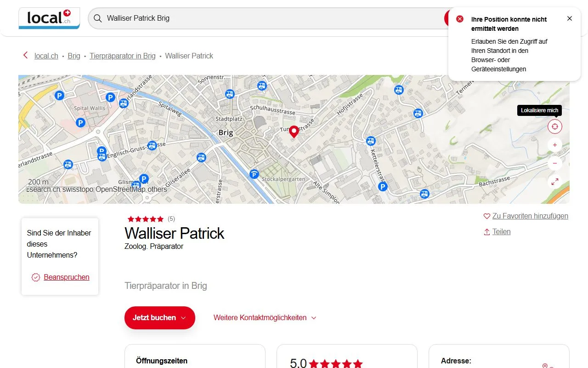588x368 pixels.
Task: Dismiss the position error notification
Action: 570,18
